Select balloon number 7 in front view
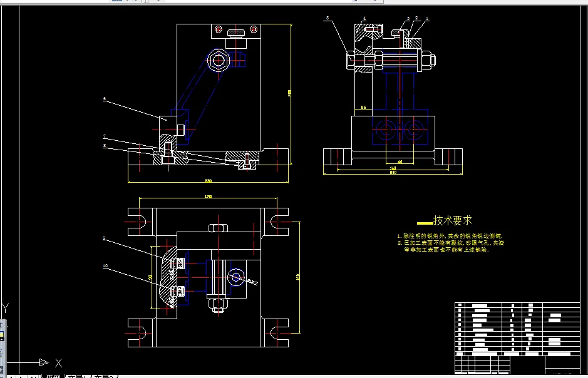This screenshot has height=378, width=588. [x=105, y=136]
